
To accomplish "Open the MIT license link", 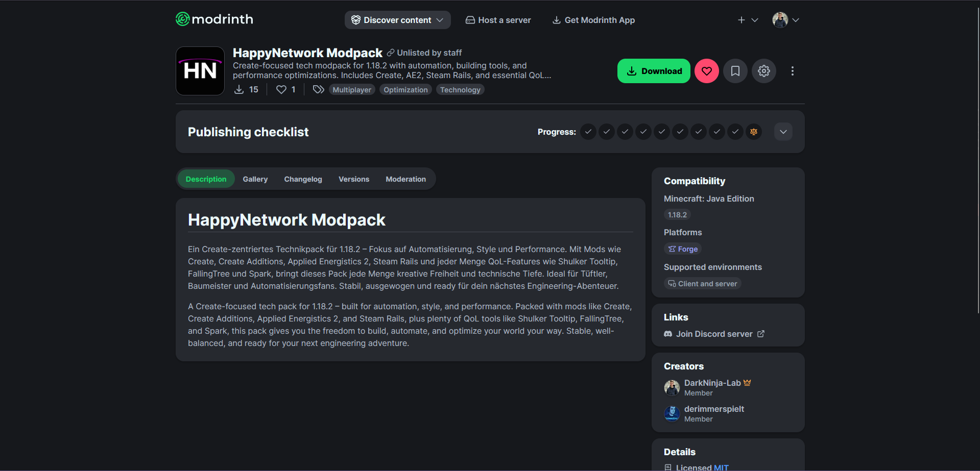I will [721, 467].
